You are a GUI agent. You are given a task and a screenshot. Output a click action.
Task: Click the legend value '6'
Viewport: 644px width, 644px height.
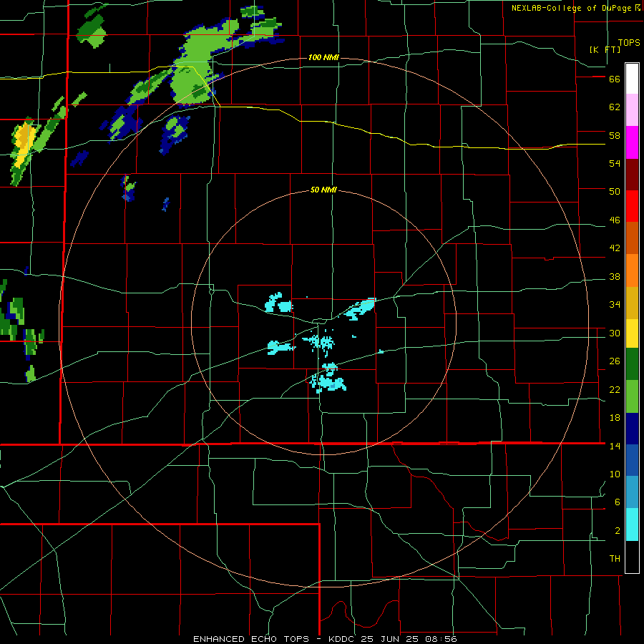click(x=618, y=502)
